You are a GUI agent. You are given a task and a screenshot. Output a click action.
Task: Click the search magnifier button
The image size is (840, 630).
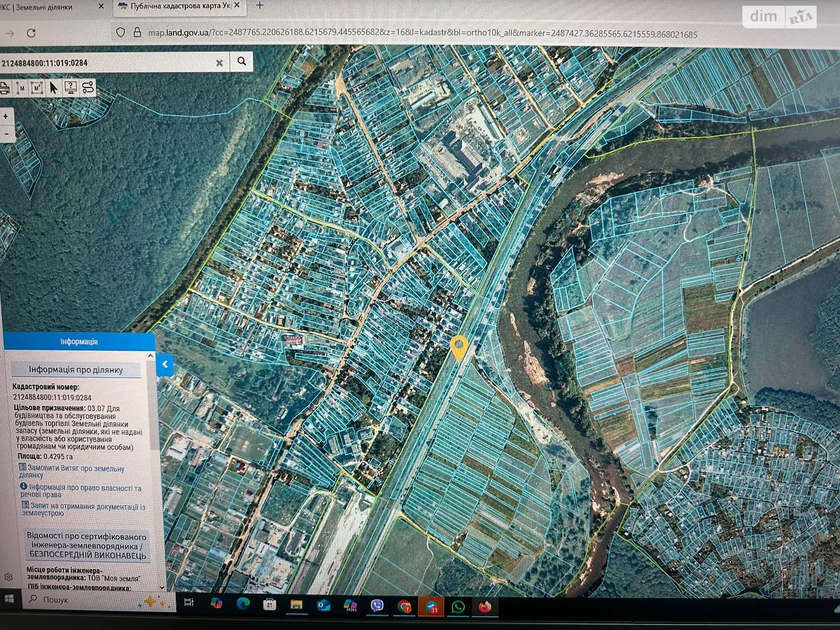tap(241, 61)
